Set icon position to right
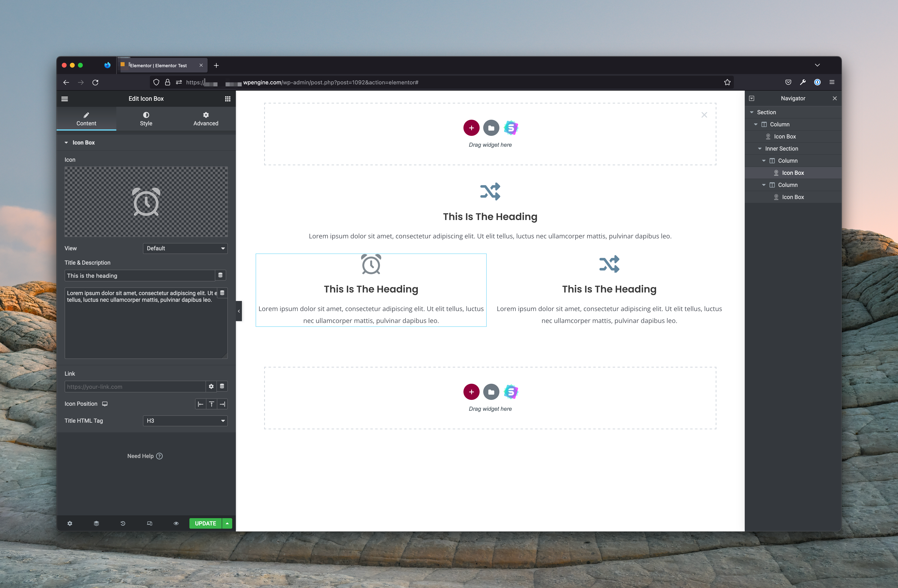 click(223, 404)
